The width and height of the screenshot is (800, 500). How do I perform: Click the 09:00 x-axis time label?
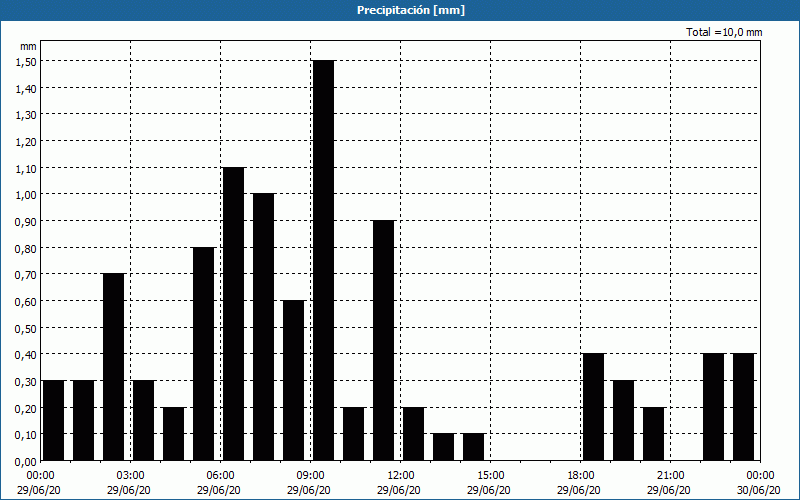[311, 476]
